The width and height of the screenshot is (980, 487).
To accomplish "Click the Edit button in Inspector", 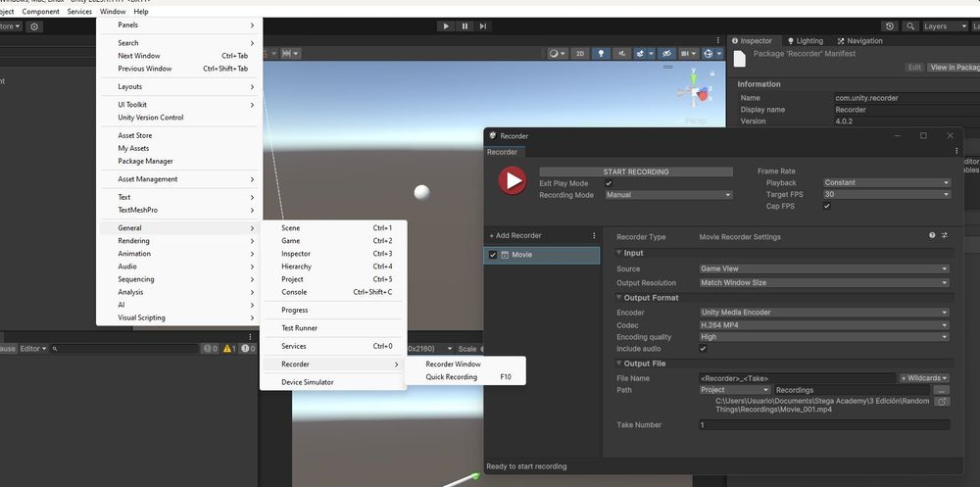I will 914,68.
